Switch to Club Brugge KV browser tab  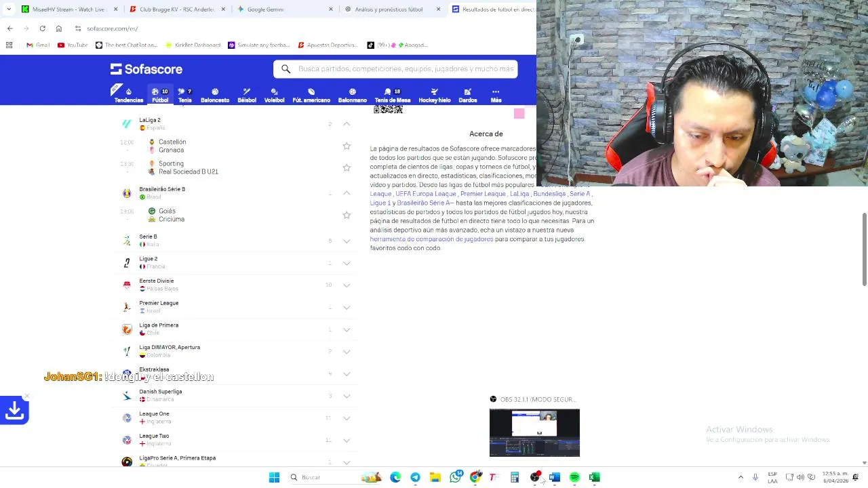[176, 9]
